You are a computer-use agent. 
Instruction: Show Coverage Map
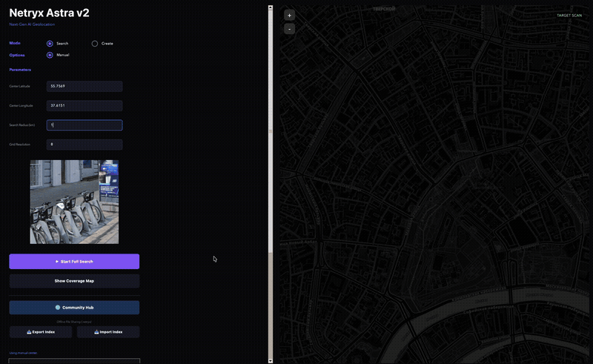coord(74,281)
